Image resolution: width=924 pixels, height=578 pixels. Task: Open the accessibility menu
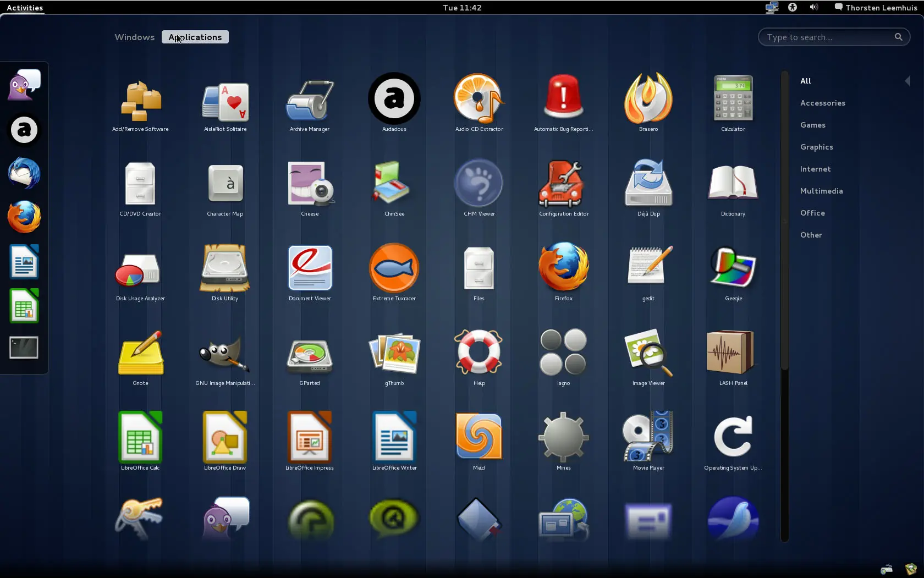tap(792, 7)
